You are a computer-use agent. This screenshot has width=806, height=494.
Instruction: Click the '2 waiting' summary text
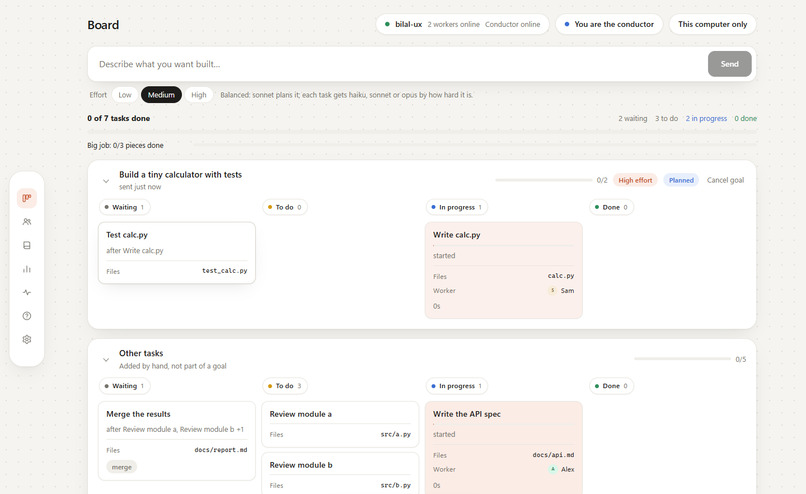tap(633, 118)
